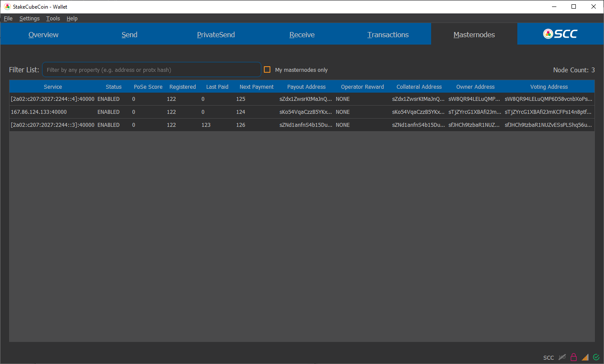Sort by the PoSe Score column header
604x364 pixels.
(148, 87)
